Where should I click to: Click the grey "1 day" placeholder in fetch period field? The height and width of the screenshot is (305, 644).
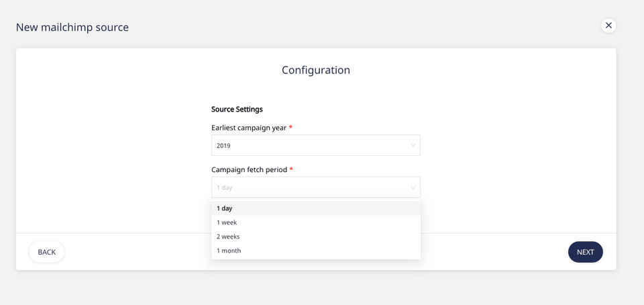[x=224, y=187]
